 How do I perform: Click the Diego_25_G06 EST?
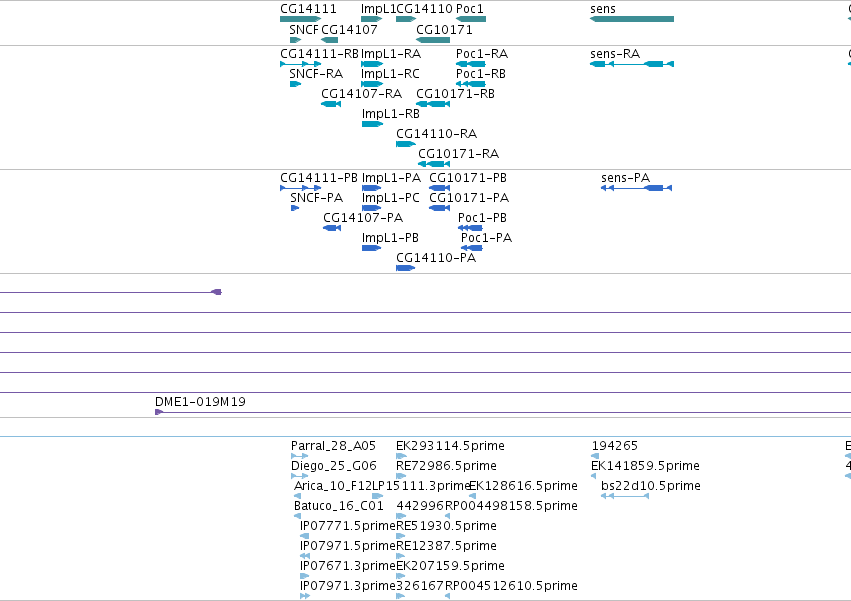point(300,476)
